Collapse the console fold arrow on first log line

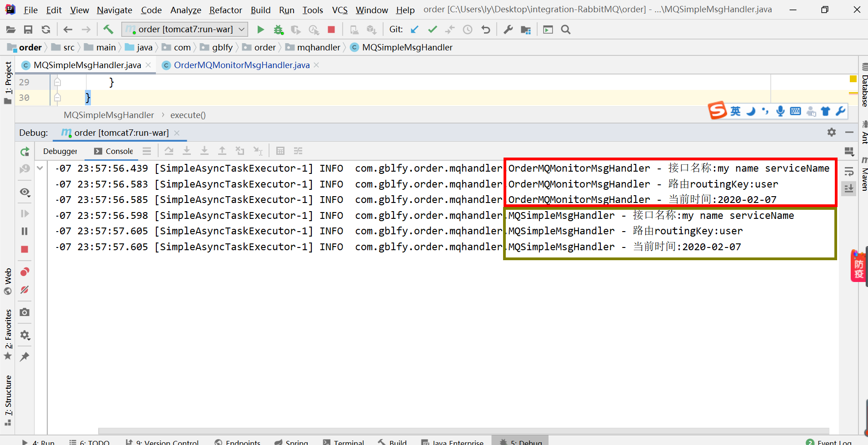click(x=40, y=168)
